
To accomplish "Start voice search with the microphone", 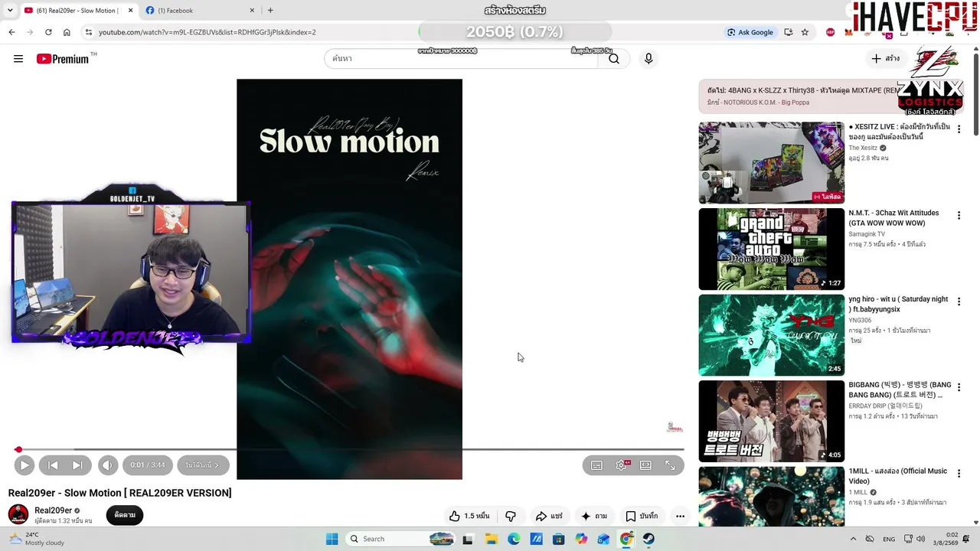I will click(648, 59).
